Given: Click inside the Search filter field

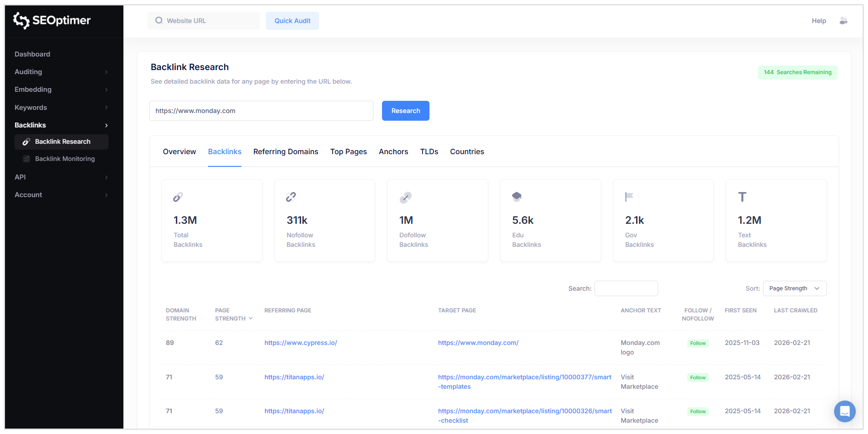Looking at the screenshot, I should pos(626,288).
